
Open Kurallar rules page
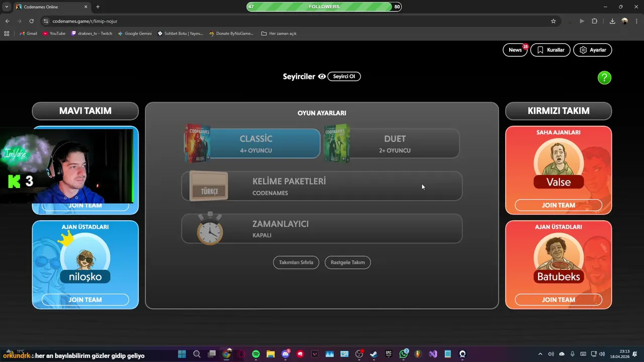(x=550, y=50)
